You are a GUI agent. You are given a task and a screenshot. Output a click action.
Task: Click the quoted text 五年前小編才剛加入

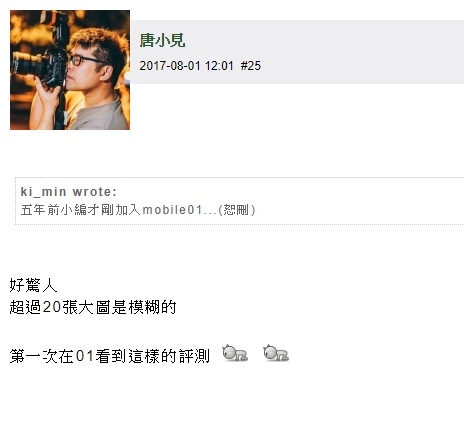[x=81, y=210]
